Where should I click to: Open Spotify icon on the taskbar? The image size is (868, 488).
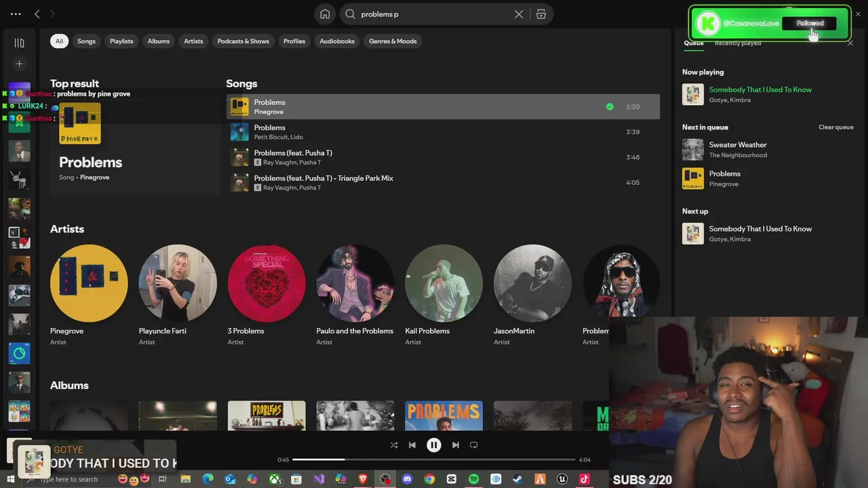473,479
